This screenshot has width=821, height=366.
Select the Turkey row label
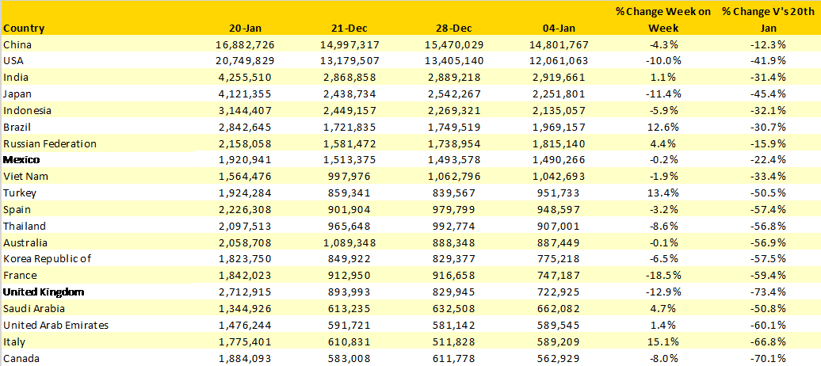[x=19, y=193]
